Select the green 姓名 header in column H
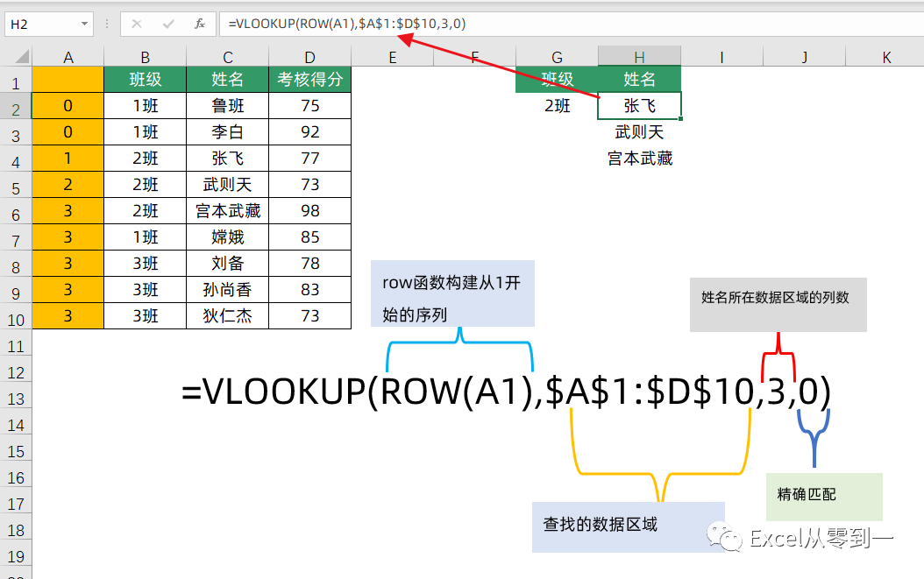The image size is (924, 579). click(x=638, y=79)
